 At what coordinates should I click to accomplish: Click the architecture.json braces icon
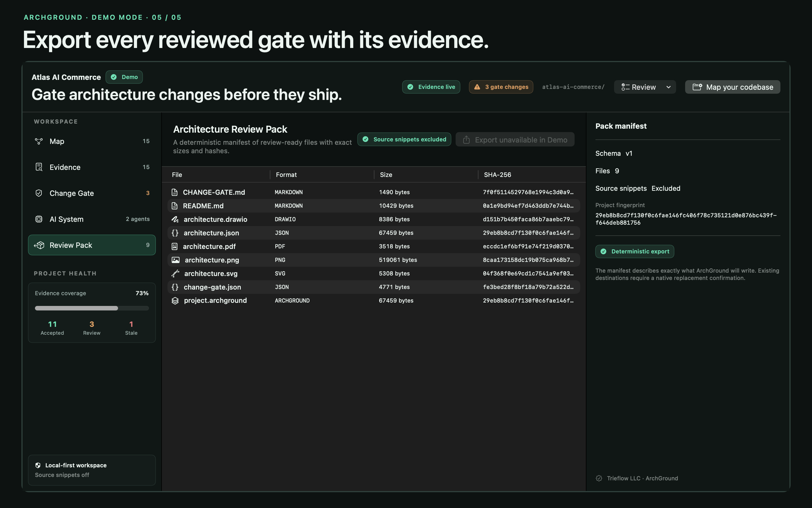(175, 233)
